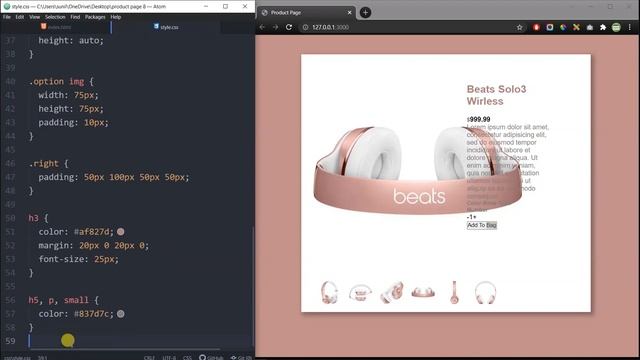Image resolution: width=640 pixels, height=360 pixels.
Task: Click the height: auto line
Action: click(71, 40)
